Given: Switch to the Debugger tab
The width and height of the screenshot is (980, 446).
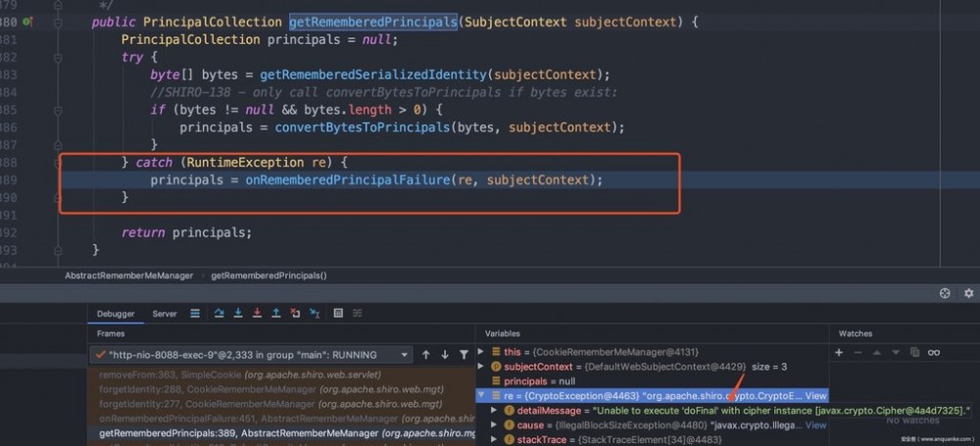Looking at the screenshot, I should click(x=116, y=314).
